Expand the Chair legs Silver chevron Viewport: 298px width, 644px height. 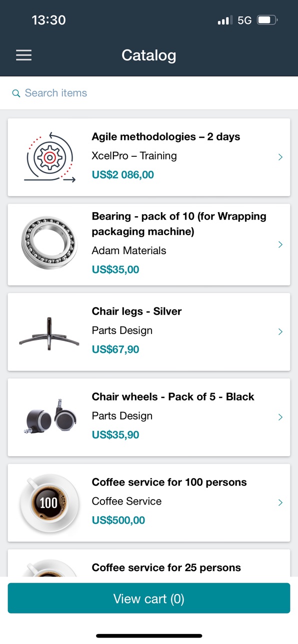click(x=280, y=332)
